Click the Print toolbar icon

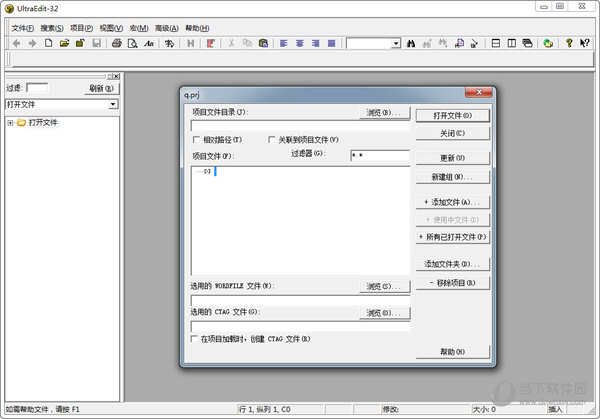click(x=117, y=43)
